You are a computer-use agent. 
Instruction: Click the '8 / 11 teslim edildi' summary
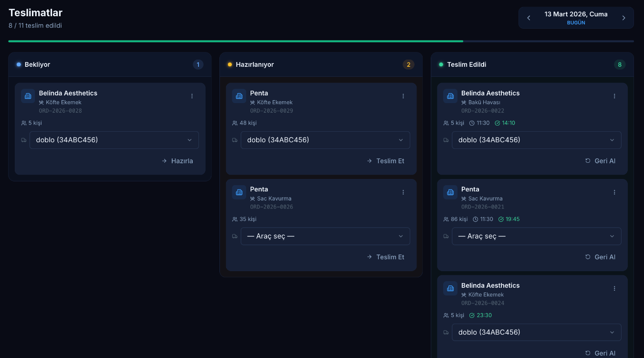(x=35, y=26)
